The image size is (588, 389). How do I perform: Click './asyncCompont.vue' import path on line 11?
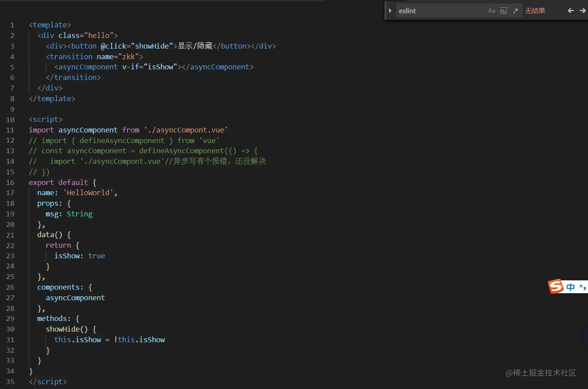186,130
